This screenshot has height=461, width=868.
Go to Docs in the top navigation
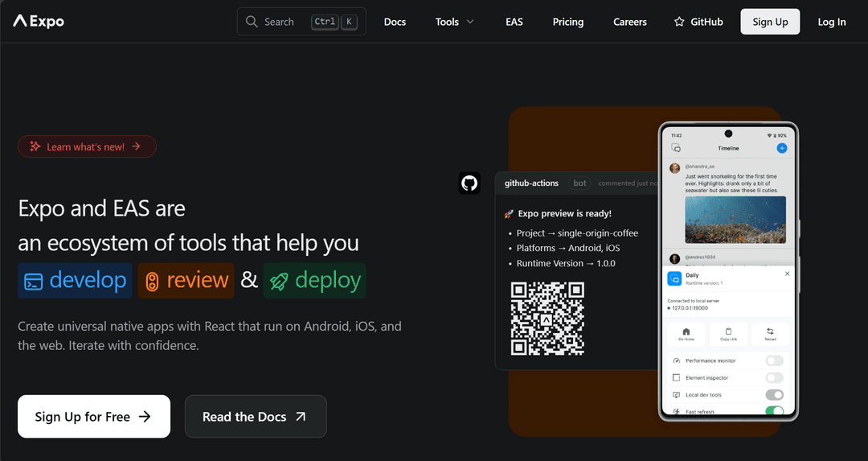(x=395, y=22)
